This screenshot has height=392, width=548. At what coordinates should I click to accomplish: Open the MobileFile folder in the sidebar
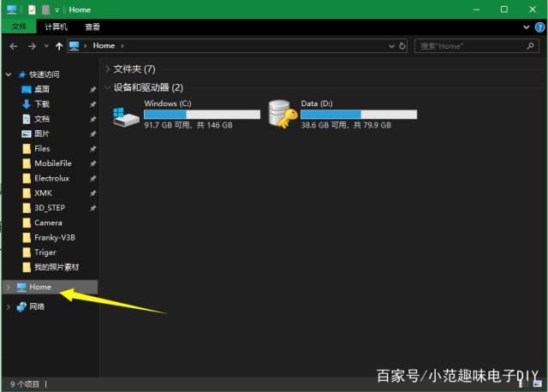53,163
